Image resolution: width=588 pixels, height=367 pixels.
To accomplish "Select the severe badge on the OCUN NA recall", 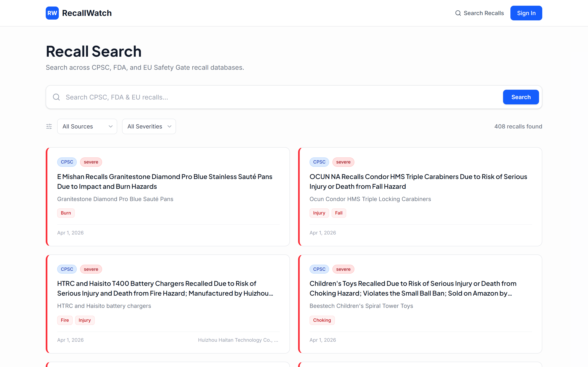I will tap(343, 162).
